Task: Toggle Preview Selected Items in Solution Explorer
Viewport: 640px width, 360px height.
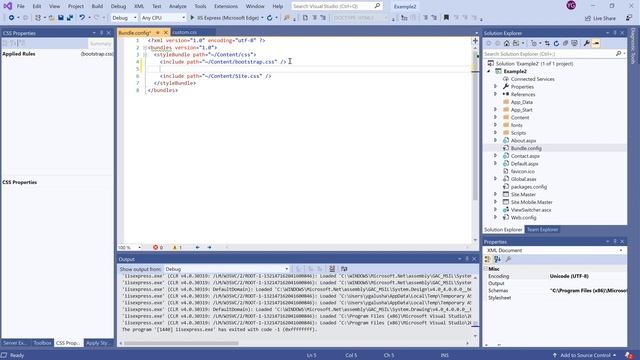Action: tap(596, 43)
